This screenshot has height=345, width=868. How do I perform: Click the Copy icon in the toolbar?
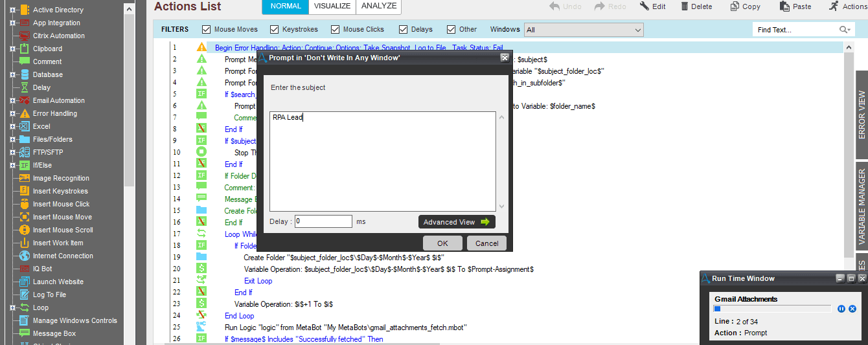point(735,6)
